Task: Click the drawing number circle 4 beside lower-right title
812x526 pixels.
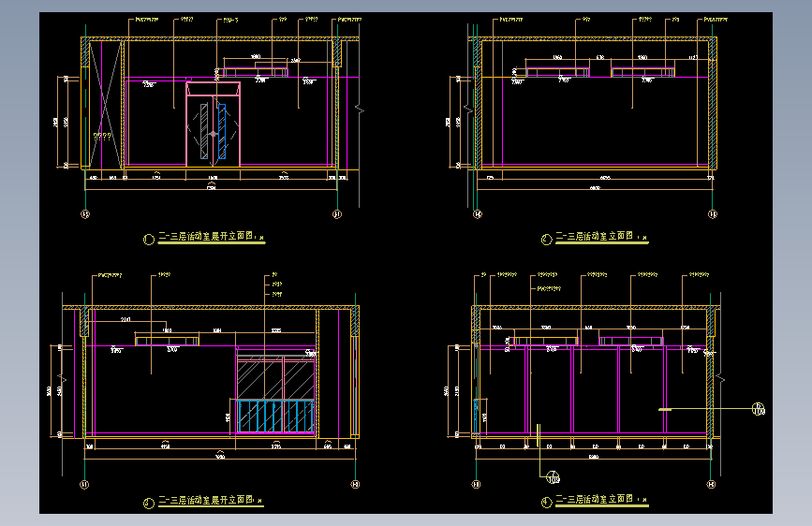Action: coord(546,503)
